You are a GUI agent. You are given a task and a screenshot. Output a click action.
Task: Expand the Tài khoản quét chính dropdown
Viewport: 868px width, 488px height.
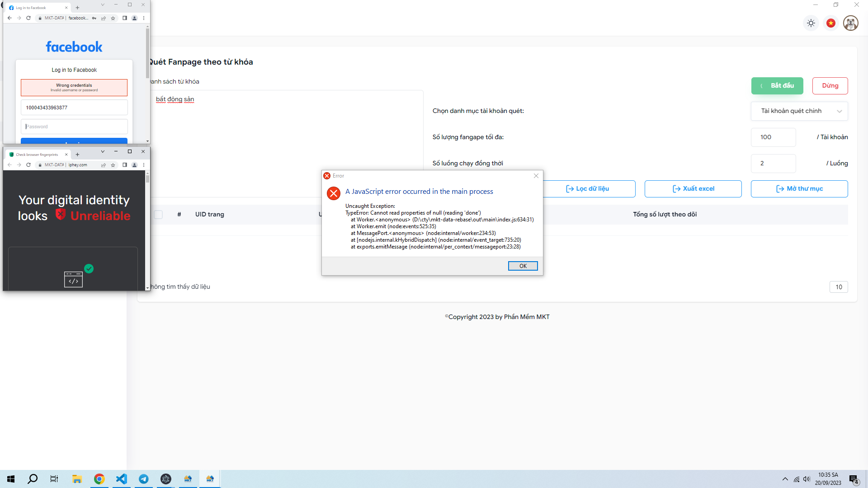click(799, 111)
